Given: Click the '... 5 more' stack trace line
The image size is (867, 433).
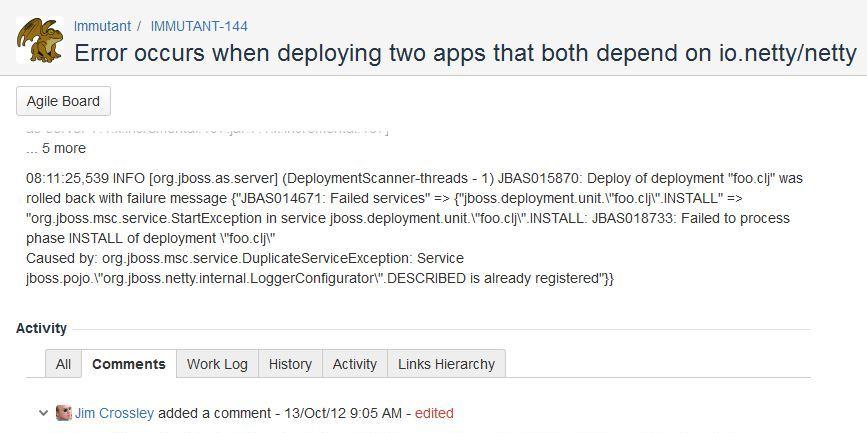Looking at the screenshot, I should point(56,148).
